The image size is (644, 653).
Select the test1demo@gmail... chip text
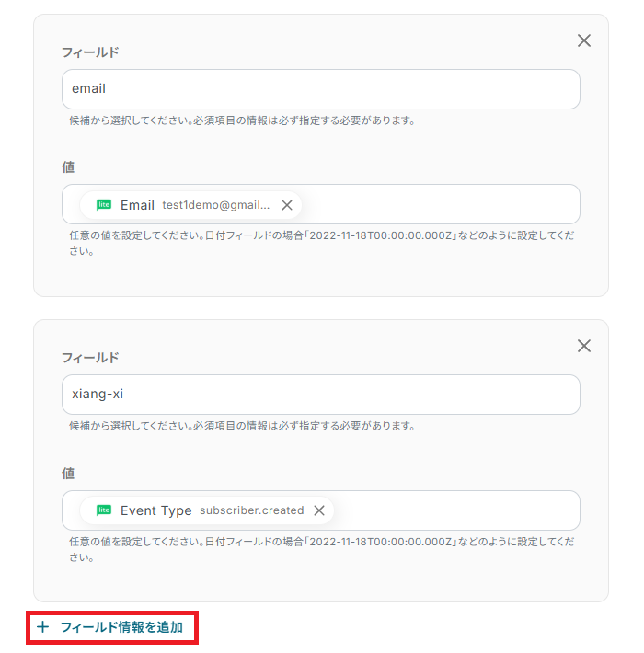tap(216, 205)
